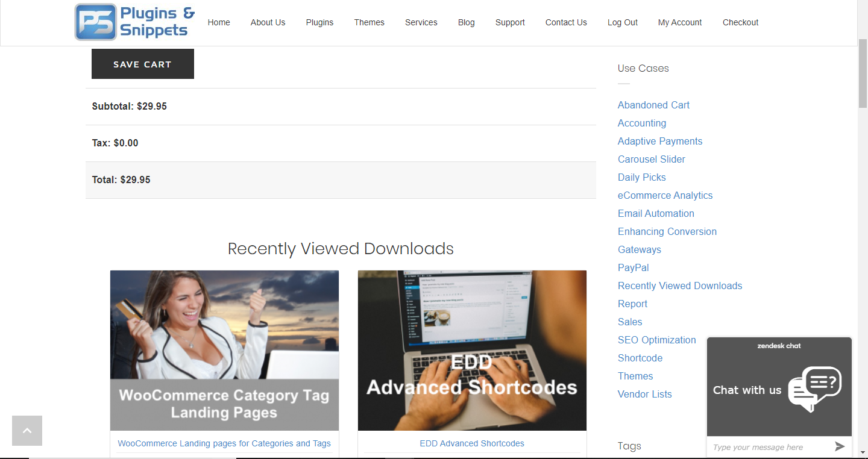Go to Checkout from the navigation
The image size is (868, 459).
click(x=741, y=22)
